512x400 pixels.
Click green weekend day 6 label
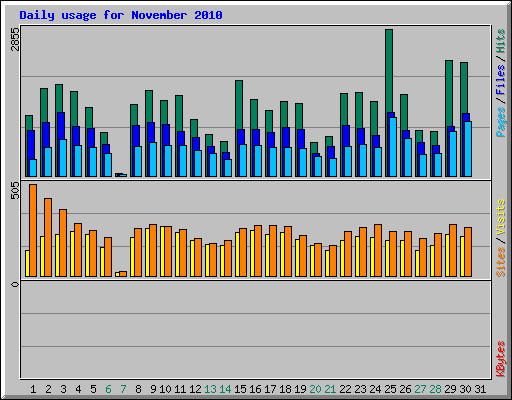(108, 389)
